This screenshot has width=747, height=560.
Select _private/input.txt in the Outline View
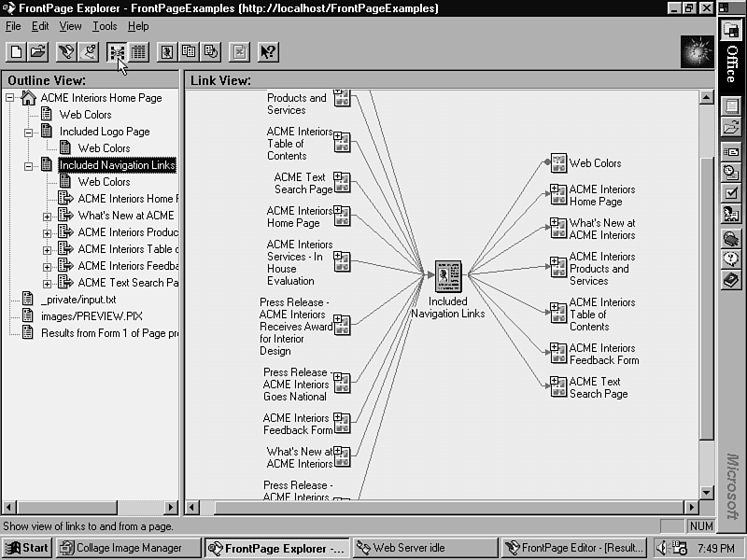(78, 300)
